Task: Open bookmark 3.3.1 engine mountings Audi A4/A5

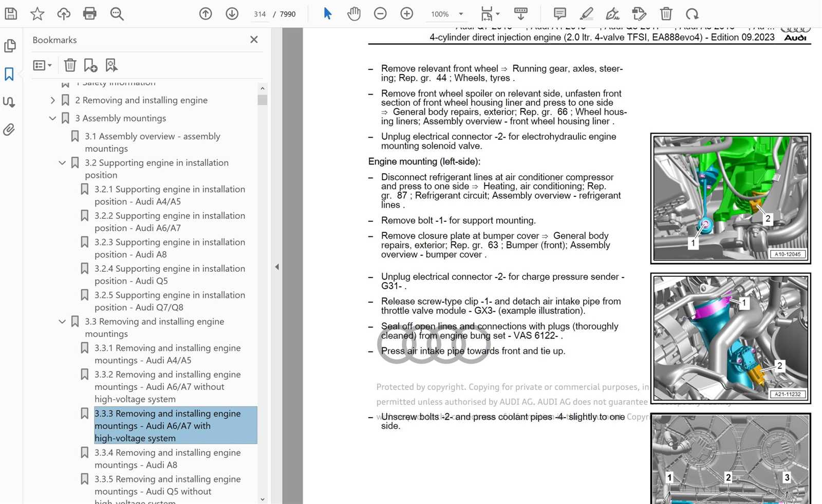Action: point(167,354)
